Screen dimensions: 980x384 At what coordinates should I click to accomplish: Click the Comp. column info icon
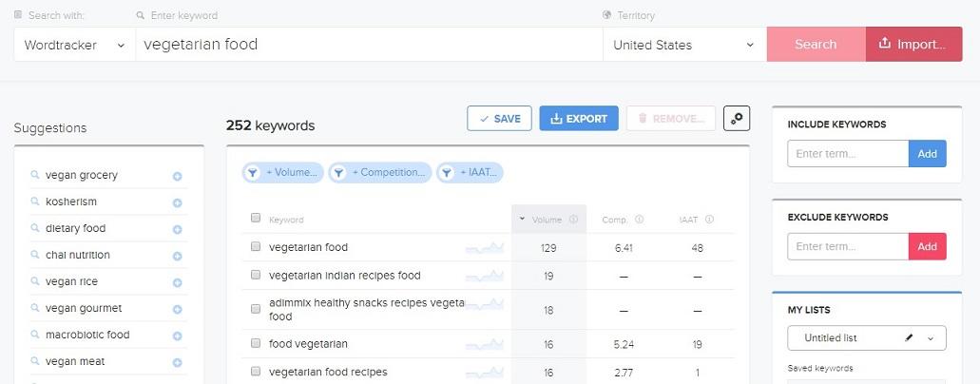pyautogui.click(x=640, y=220)
